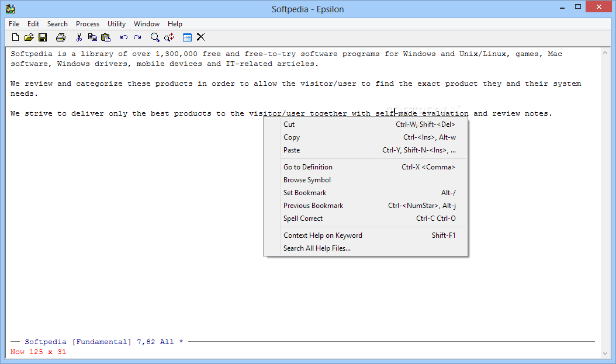Open the Process menu
The width and height of the screenshot is (616, 364).
pos(88,24)
